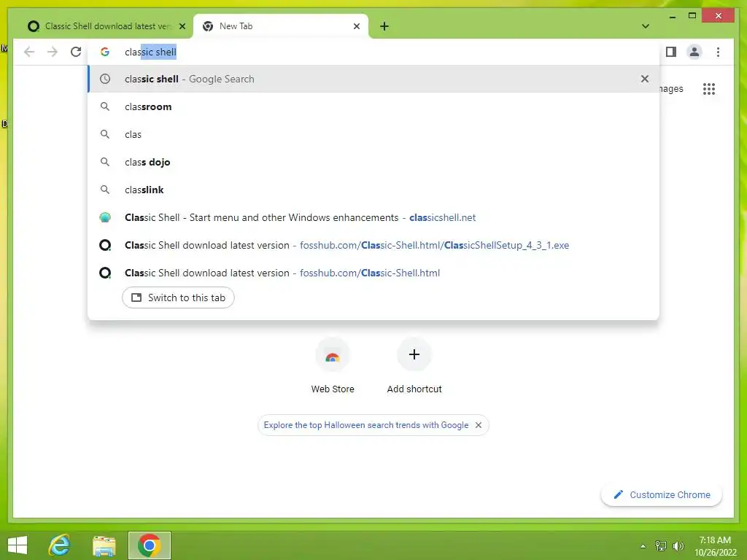Viewport: 747px width, 560px height.
Task: Open the network tray icon
Action: 661,546
